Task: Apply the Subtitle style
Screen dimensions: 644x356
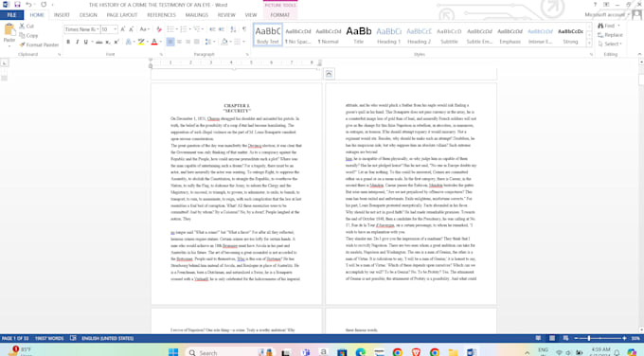Action: pyautogui.click(x=449, y=35)
